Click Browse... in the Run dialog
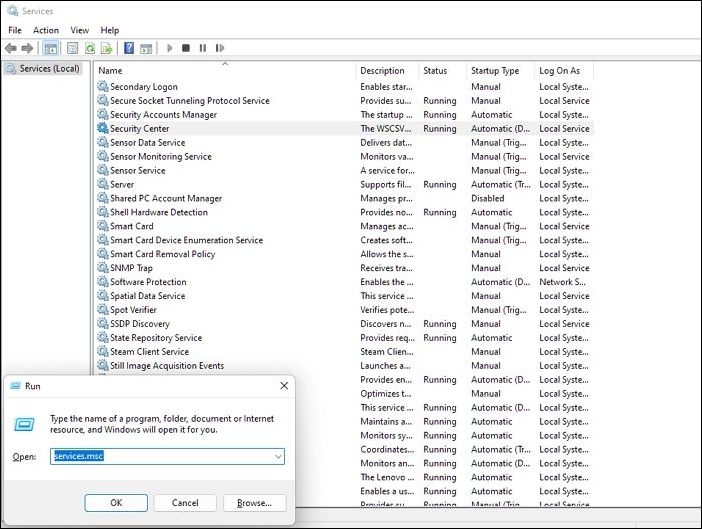This screenshot has height=529, width=702. pos(254,503)
